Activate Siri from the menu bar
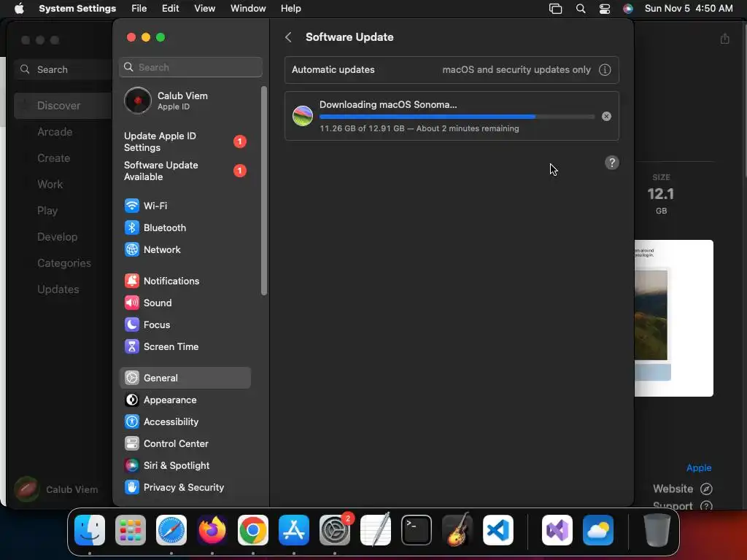This screenshot has height=560, width=747. tap(628, 9)
